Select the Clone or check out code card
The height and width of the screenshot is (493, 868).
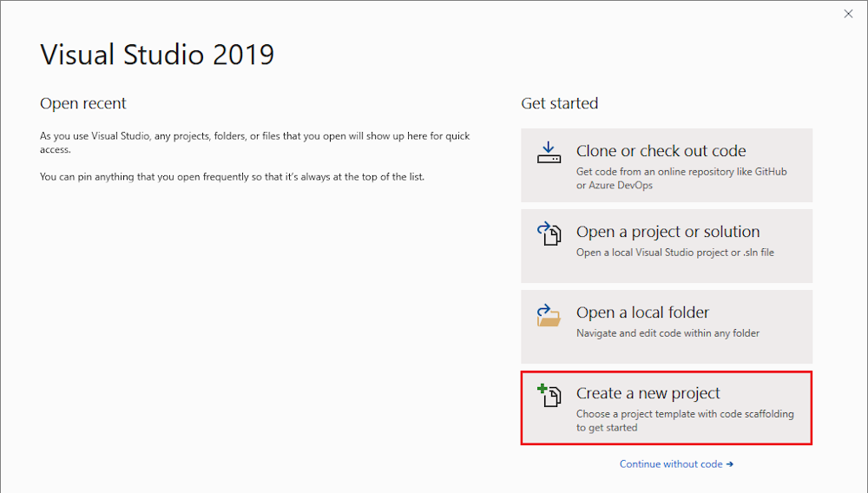point(667,166)
